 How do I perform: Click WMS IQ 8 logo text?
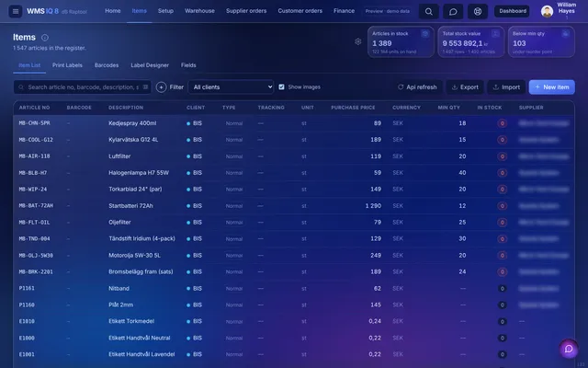tap(42, 11)
